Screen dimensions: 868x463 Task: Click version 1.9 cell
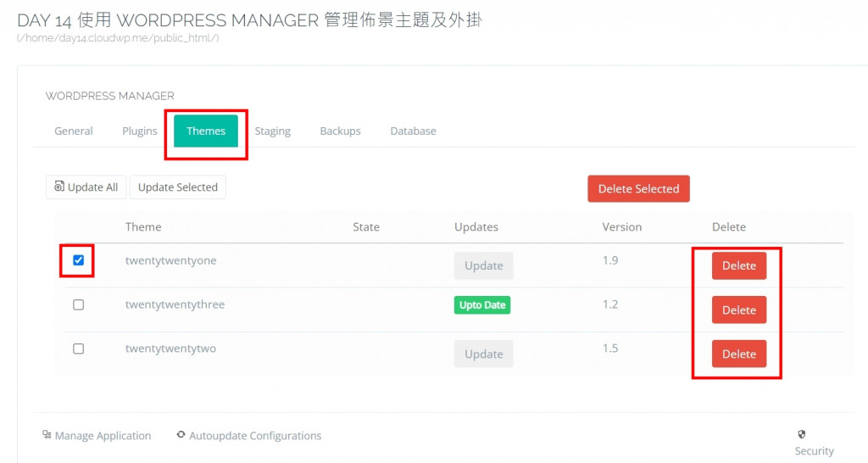[610, 260]
